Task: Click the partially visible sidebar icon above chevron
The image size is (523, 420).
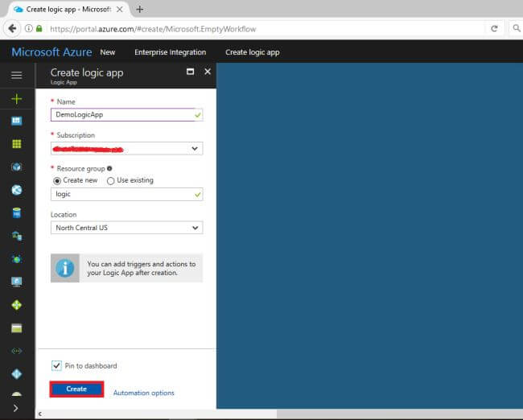Action: pos(16,393)
